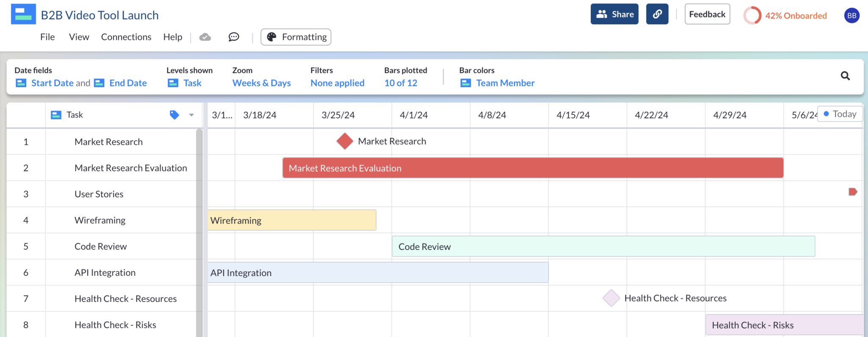Open the None applied filters setting

[x=337, y=83]
